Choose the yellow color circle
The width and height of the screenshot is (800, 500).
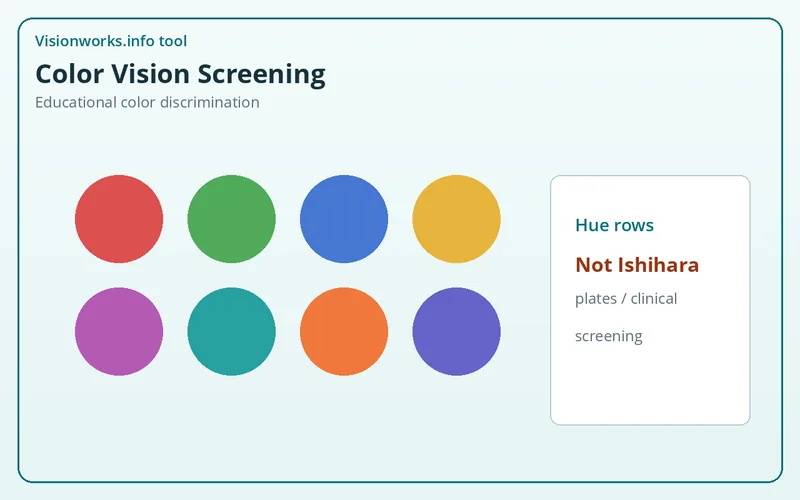[456, 219]
